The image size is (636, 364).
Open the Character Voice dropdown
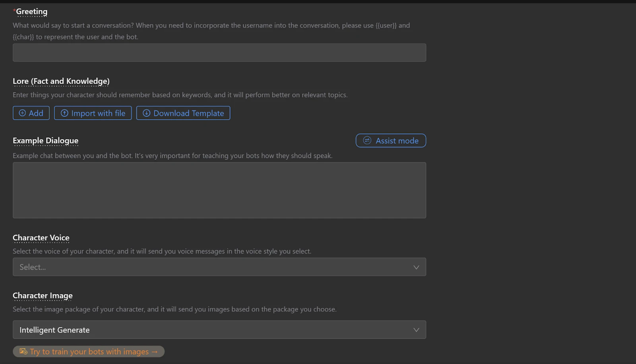tap(219, 267)
